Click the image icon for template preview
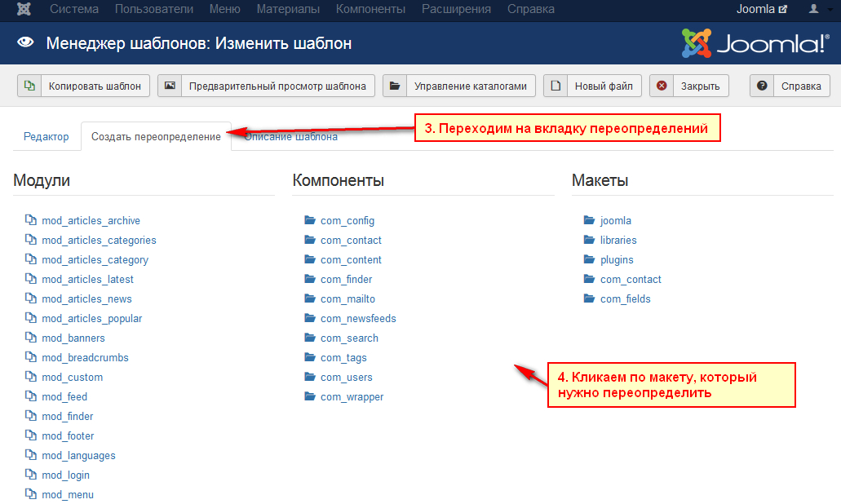The image size is (841, 504). (x=169, y=86)
